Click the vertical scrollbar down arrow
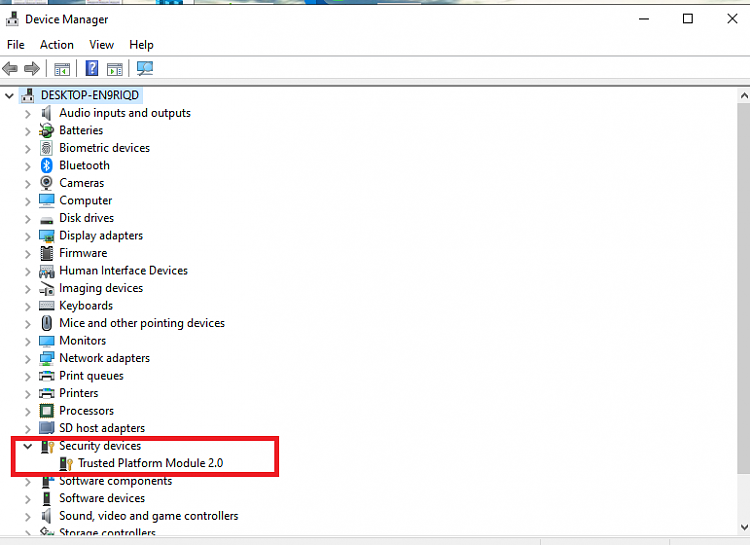Screen dimensions: 750x545 744,527
